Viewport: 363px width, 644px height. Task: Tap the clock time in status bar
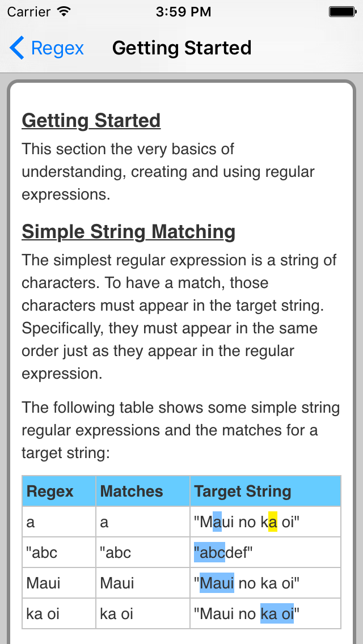pyautogui.click(x=183, y=12)
